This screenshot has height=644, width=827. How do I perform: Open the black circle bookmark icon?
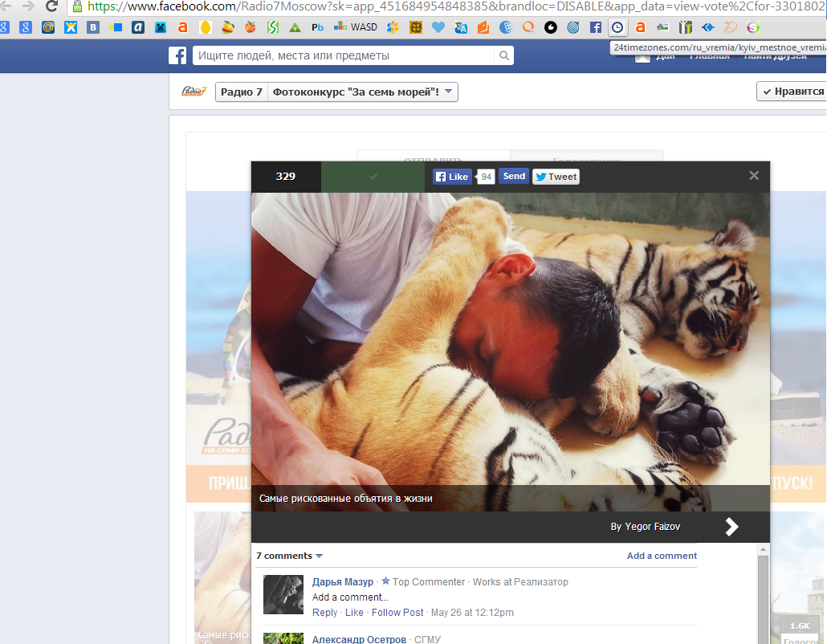click(551, 26)
